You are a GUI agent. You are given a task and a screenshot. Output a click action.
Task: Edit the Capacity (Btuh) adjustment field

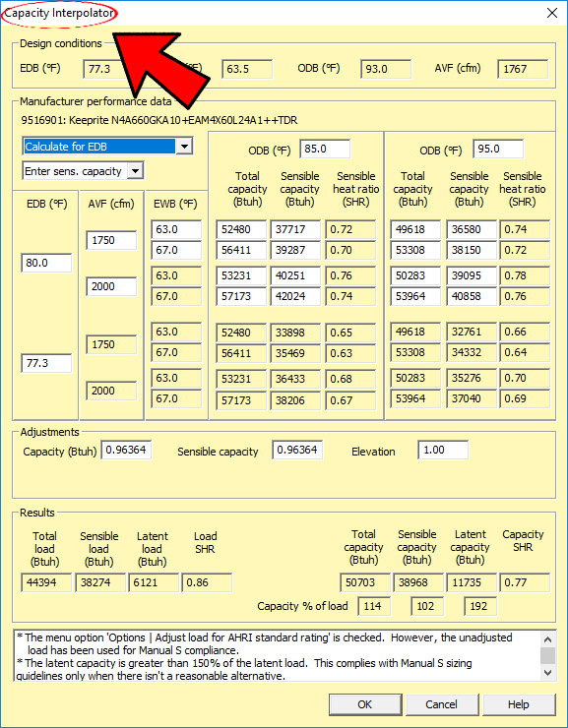click(126, 450)
